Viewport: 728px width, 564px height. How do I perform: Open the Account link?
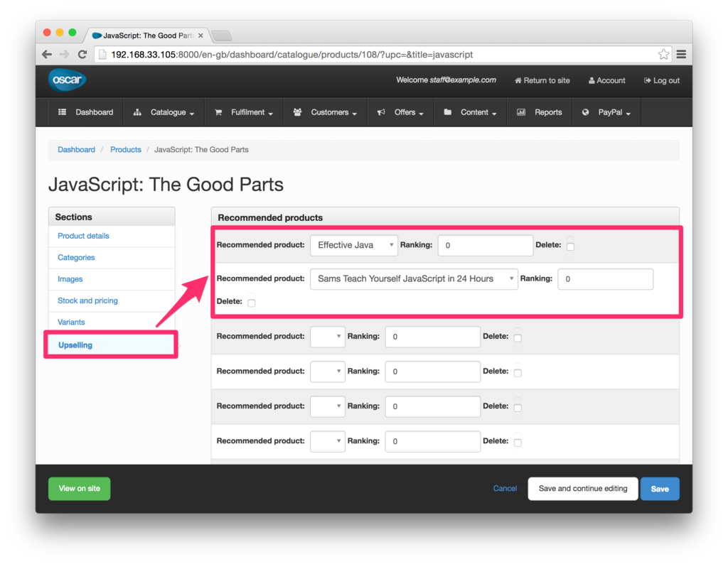click(607, 80)
